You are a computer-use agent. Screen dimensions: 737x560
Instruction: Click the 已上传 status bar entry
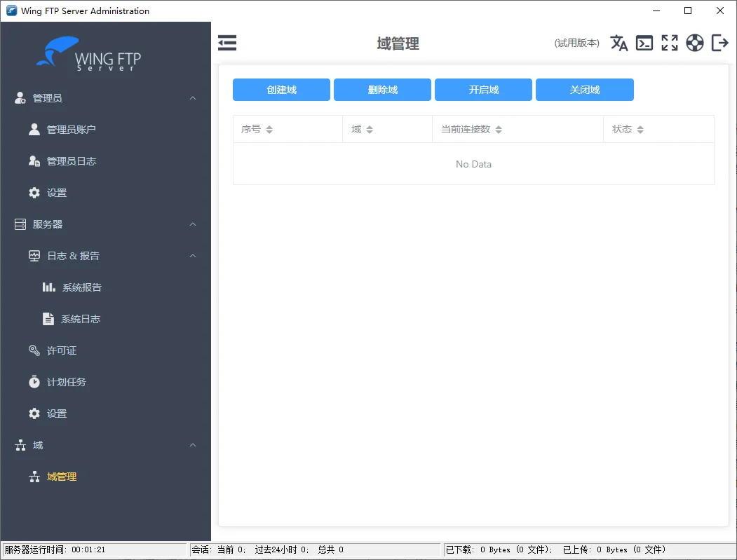click(614, 549)
